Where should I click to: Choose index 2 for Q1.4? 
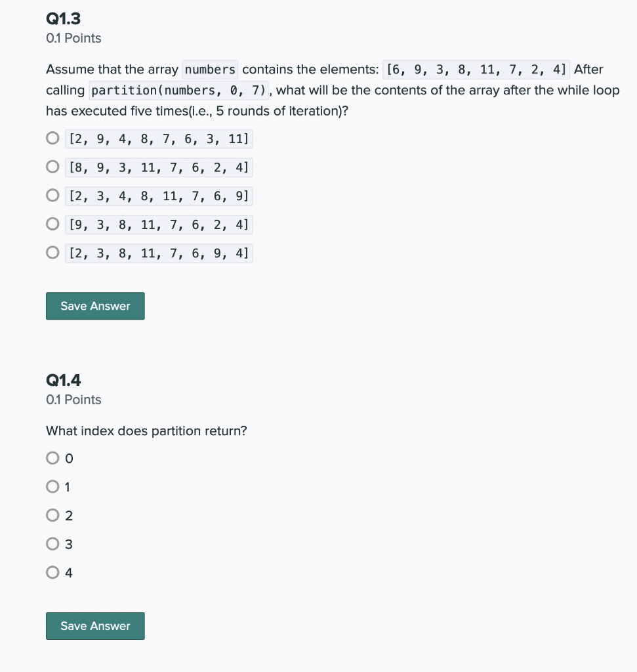pos(52,514)
